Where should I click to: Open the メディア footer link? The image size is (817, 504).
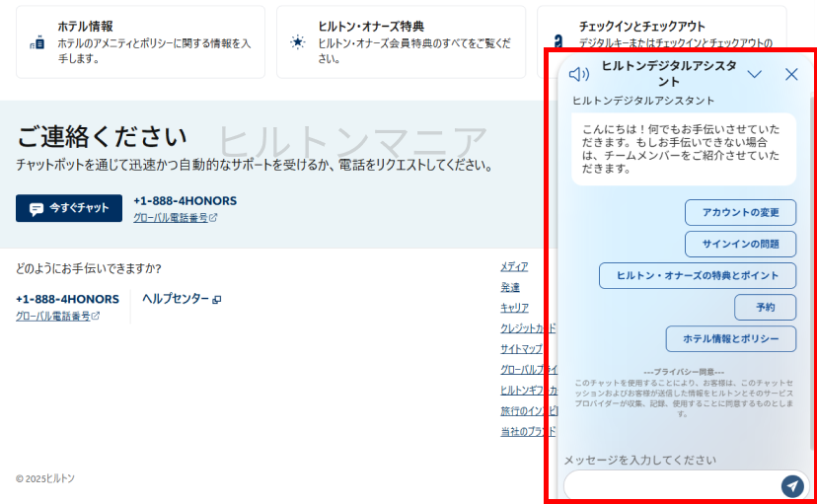click(x=514, y=266)
